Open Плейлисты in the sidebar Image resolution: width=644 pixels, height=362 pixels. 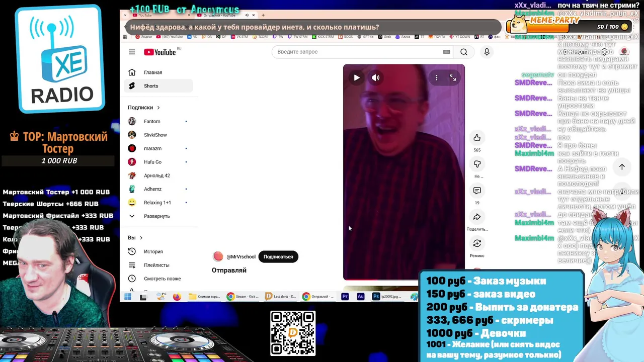(158, 265)
